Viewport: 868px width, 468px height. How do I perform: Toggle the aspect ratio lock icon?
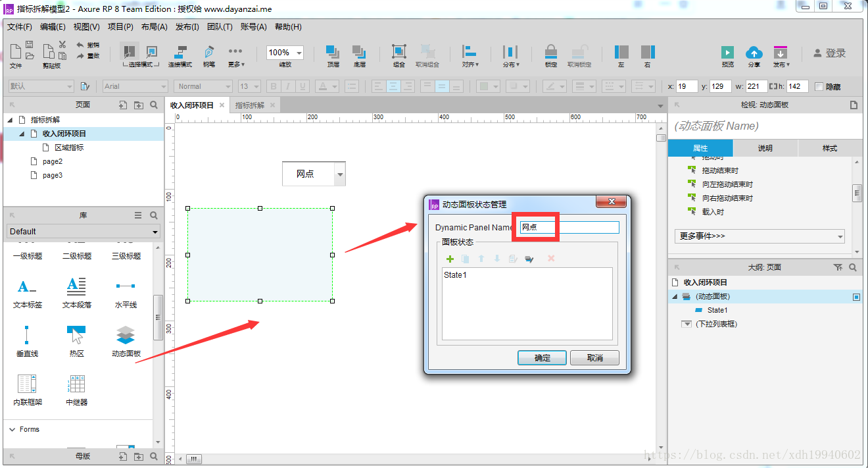(773, 86)
